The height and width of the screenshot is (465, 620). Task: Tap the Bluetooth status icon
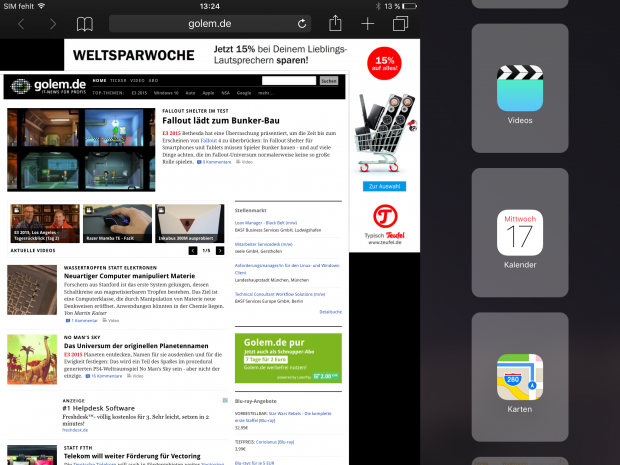pyautogui.click(x=378, y=6)
